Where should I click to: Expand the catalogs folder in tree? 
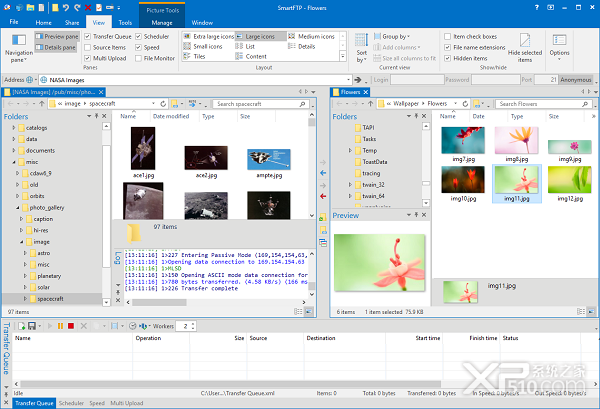click(14, 128)
